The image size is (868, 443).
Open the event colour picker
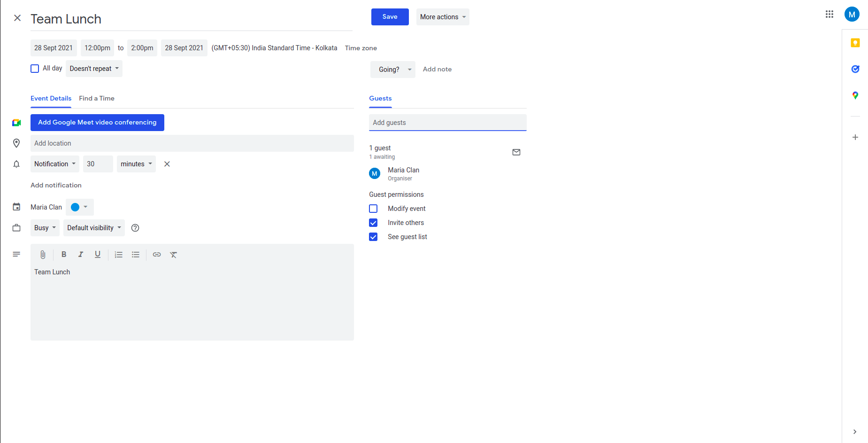coord(79,207)
